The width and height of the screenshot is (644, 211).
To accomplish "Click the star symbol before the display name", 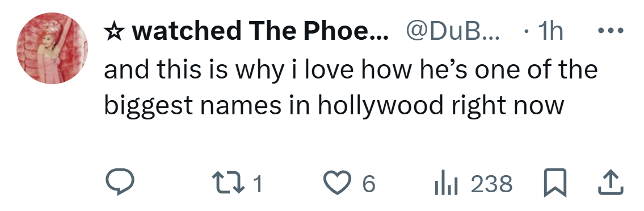I will (114, 31).
